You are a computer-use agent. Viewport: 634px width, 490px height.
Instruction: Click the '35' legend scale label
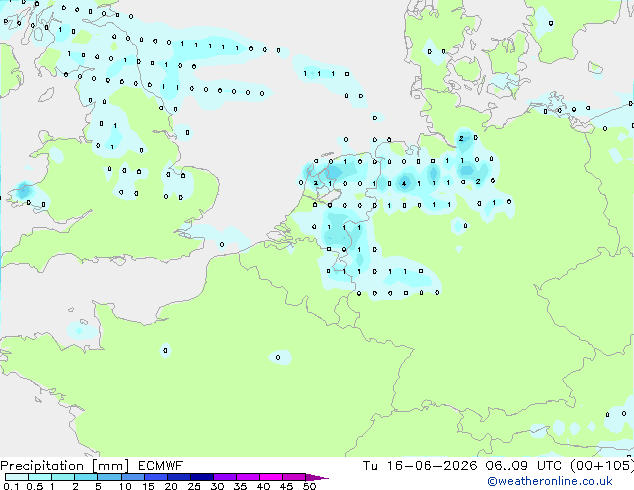(x=240, y=486)
